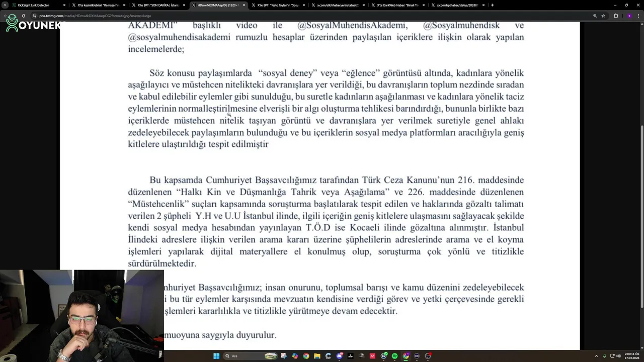Image resolution: width=644 pixels, height=362 pixels.
Task: Click the pbs.twimg.com address bar
Action: click(x=312, y=16)
